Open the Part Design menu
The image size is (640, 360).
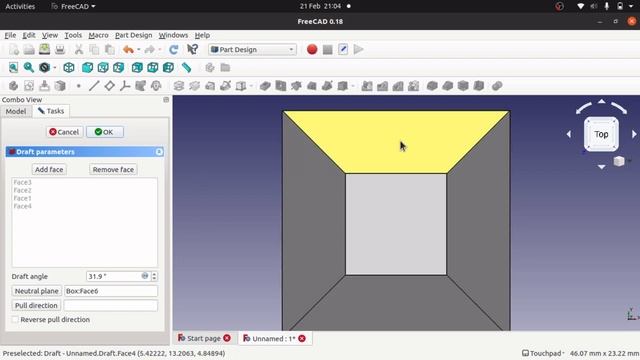[x=133, y=35]
